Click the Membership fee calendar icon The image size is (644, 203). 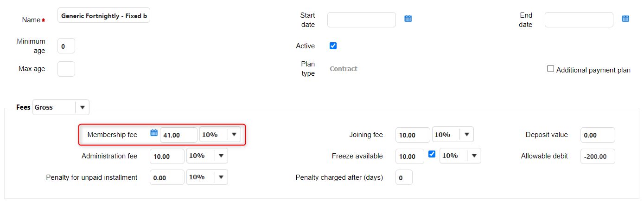(x=154, y=133)
